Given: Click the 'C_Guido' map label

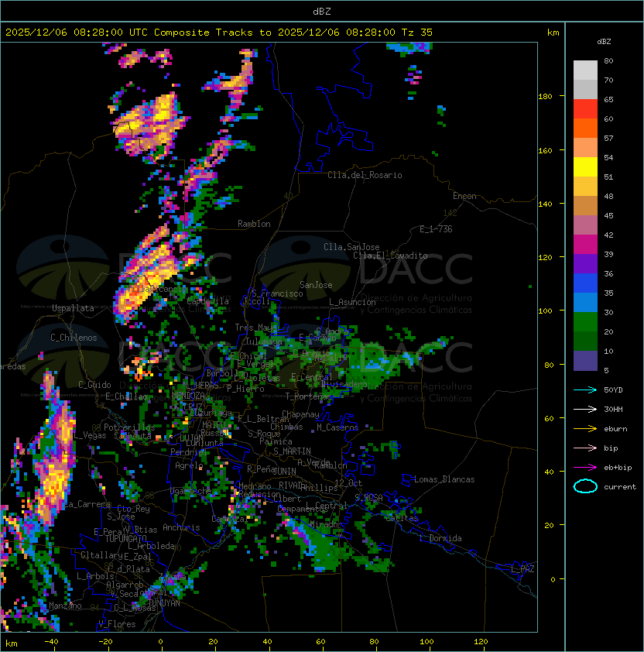Looking at the screenshot, I should point(94,385).
